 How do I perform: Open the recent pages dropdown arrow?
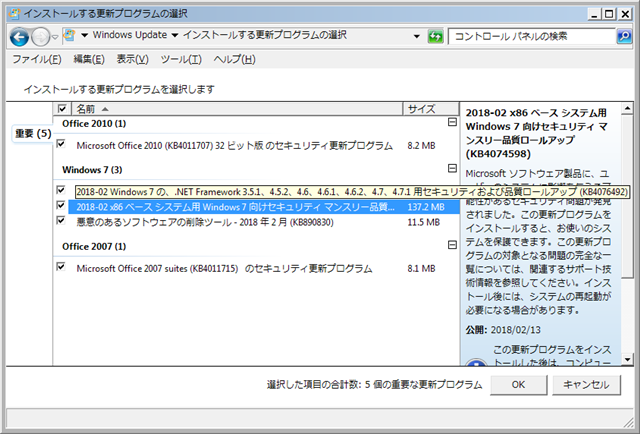click(x=55, y=37)
